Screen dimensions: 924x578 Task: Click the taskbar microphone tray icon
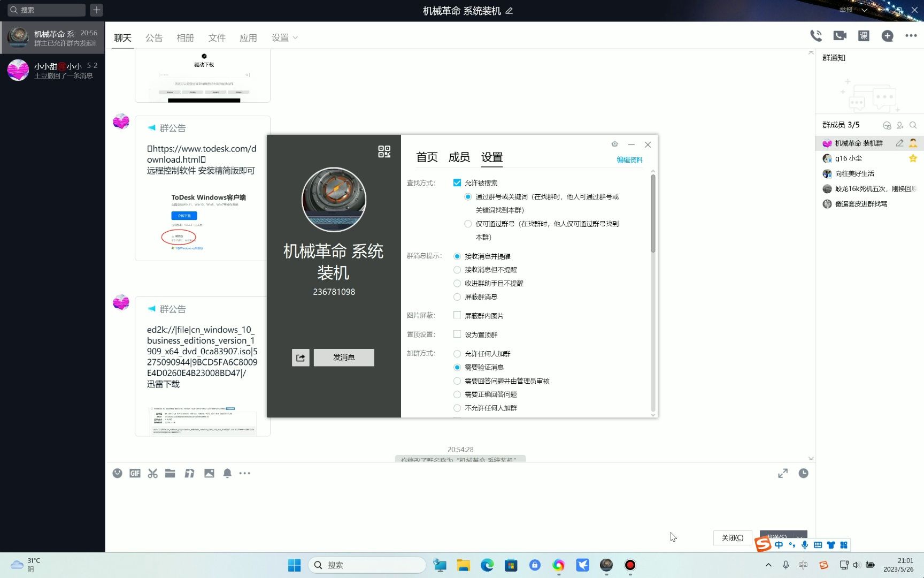point(786,565)
